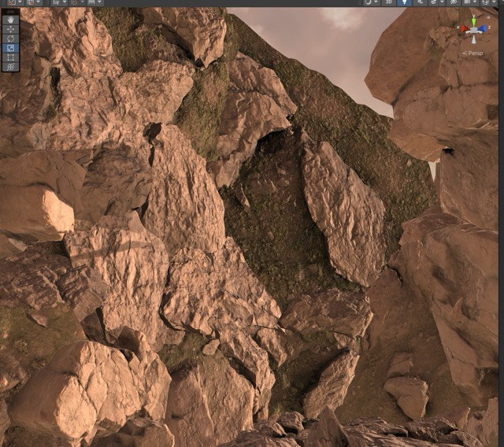Toggle scene audio button
This screenshot has height=447, width=504.
click(x=420, y=2)
